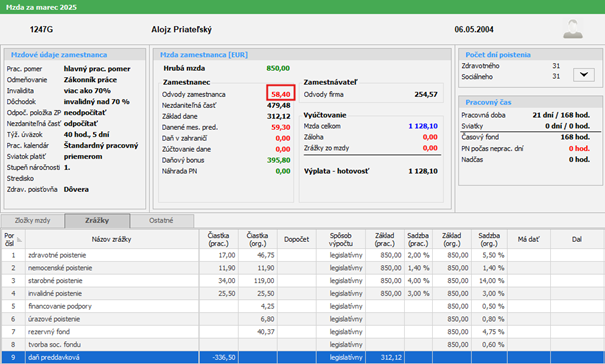Click the Časový fond value 168 hod.
This screenshot has width=605, height=364.
[575, 137]
